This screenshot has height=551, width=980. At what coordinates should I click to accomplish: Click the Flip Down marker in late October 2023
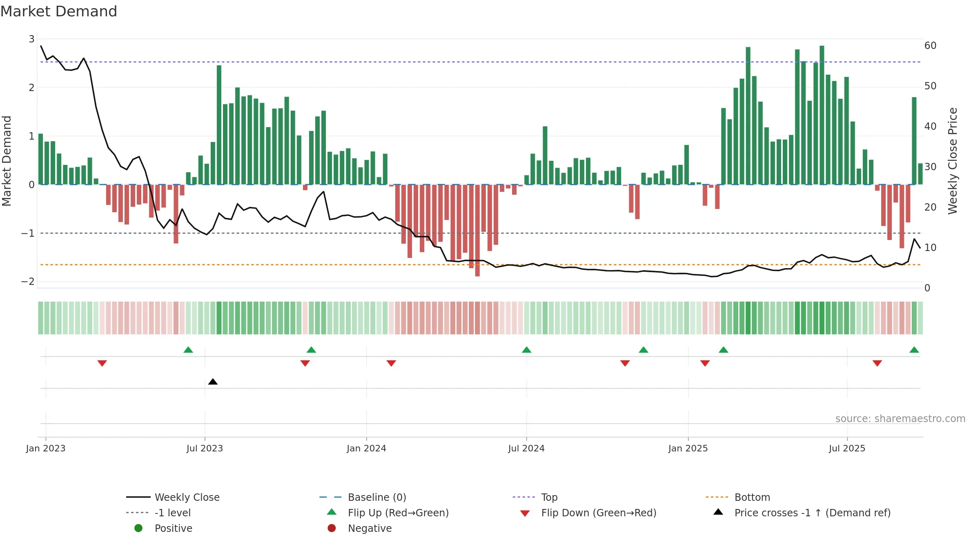point(305,363)
